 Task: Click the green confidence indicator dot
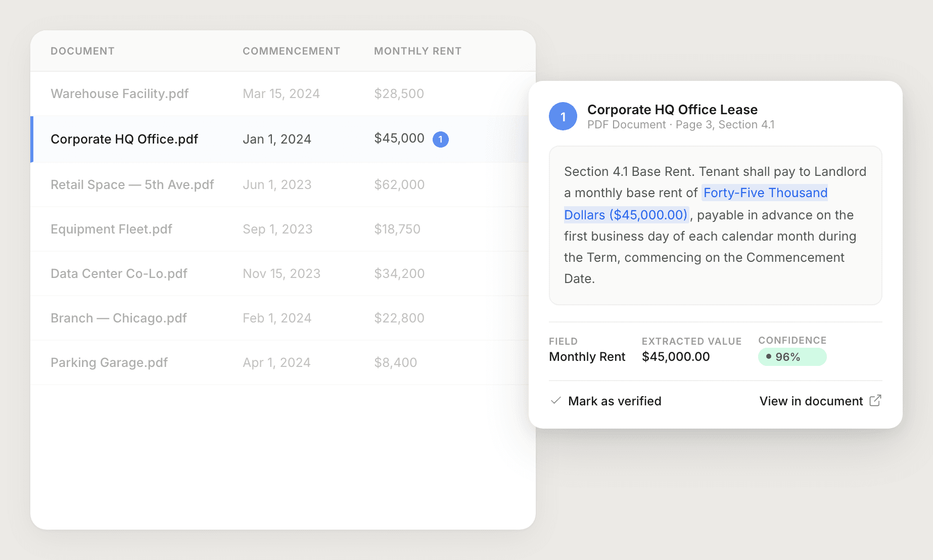click(x=768, y=357)
